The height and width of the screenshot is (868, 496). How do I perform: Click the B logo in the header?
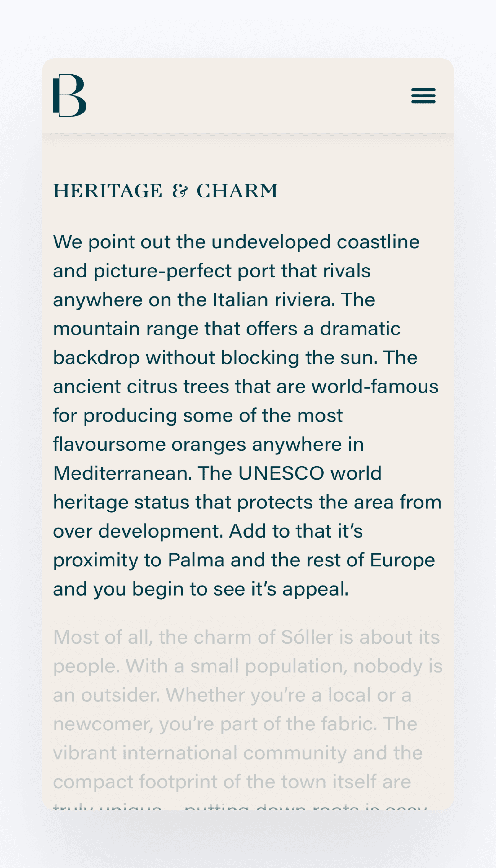(69, 95)
